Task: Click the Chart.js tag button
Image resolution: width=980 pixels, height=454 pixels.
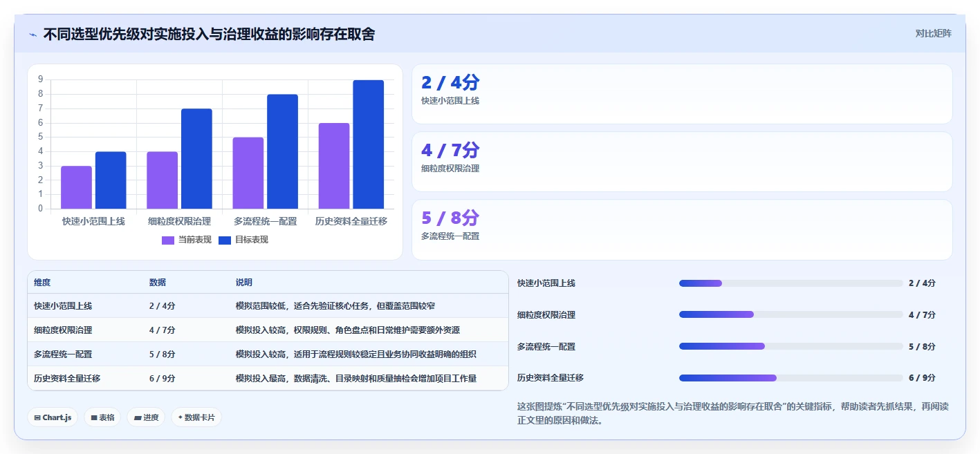Action: tap(53, 417)
